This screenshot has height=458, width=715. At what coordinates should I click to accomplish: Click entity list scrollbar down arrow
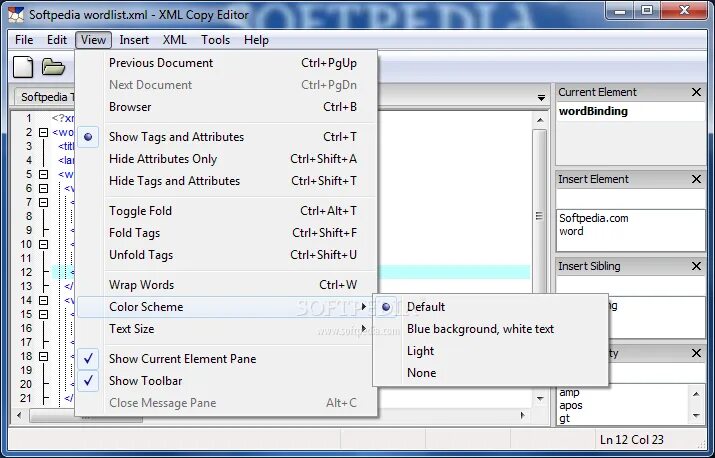pyautogui.click(x=696, y=416)
